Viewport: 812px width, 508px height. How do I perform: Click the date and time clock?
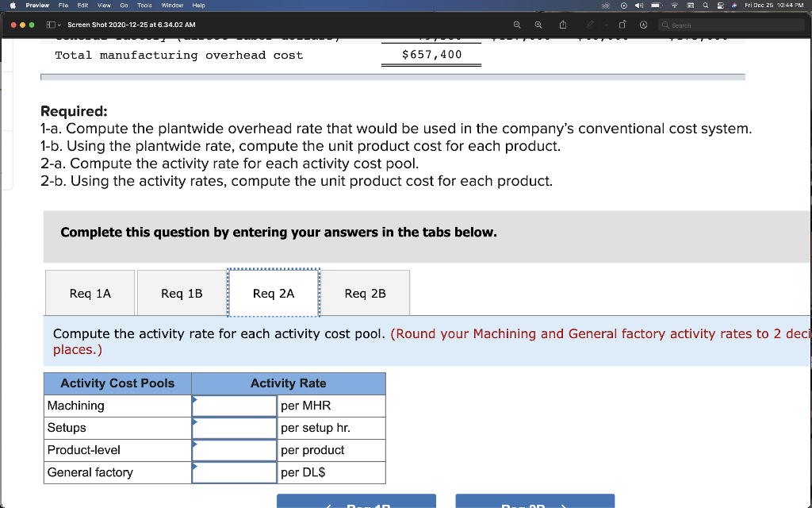774,6
